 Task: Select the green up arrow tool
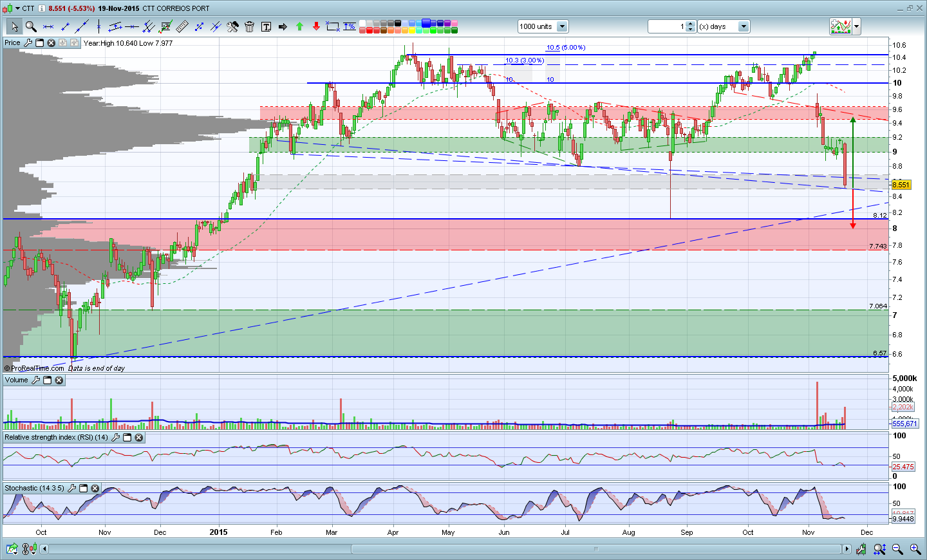point(299,26)
